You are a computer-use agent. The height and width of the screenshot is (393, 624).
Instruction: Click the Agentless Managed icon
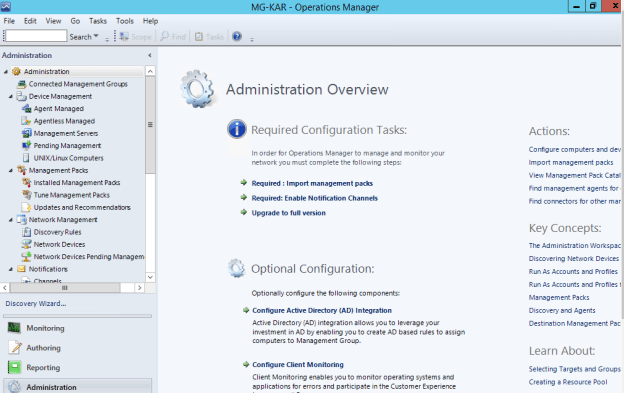point(26,121)
